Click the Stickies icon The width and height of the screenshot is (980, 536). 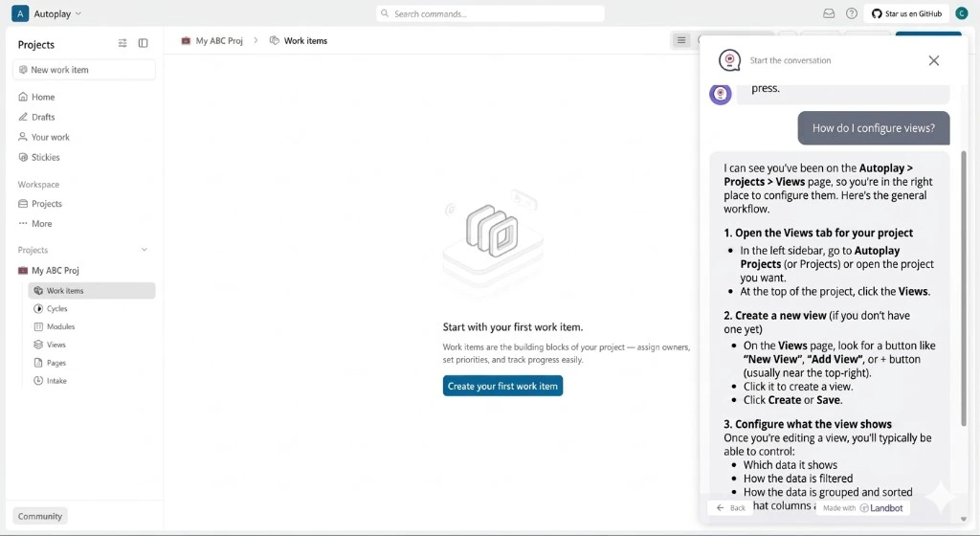tap(23, 157)
